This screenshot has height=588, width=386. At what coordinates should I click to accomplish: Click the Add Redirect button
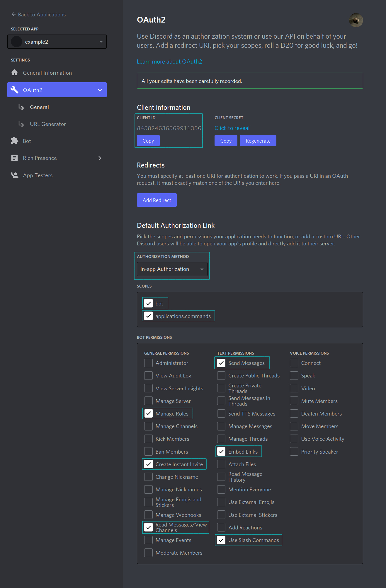(x=157, y=200)
